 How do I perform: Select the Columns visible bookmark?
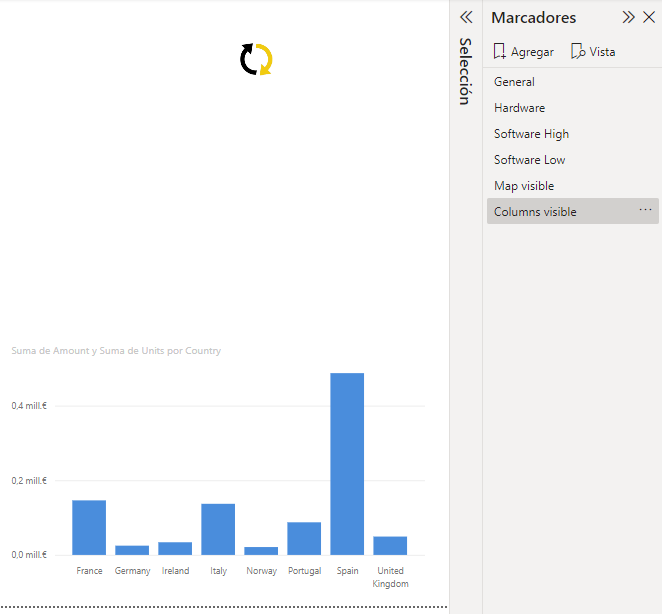[535, 212]
